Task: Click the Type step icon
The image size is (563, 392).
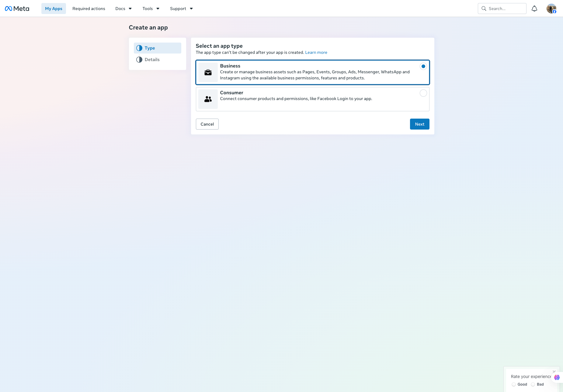Action: tap(139, 48)
